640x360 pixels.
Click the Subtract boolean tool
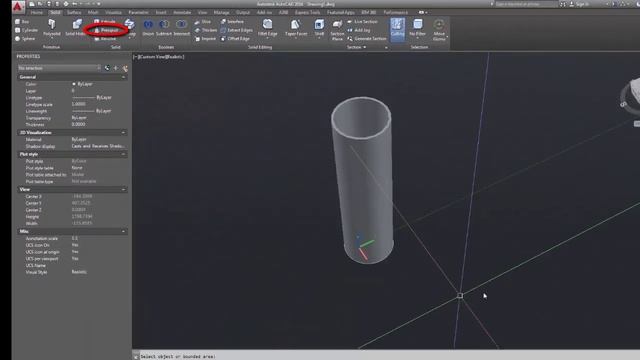(x=164, y=28)
